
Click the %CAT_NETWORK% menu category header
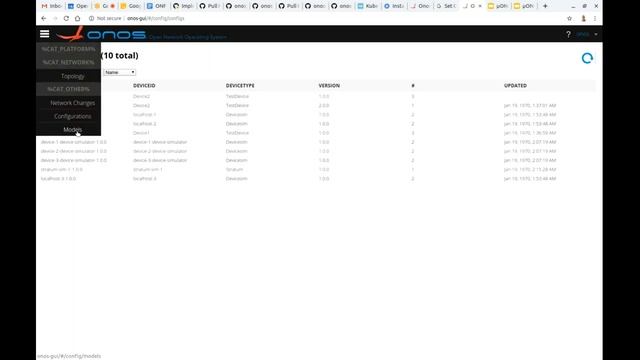click(x=68, y=62)
